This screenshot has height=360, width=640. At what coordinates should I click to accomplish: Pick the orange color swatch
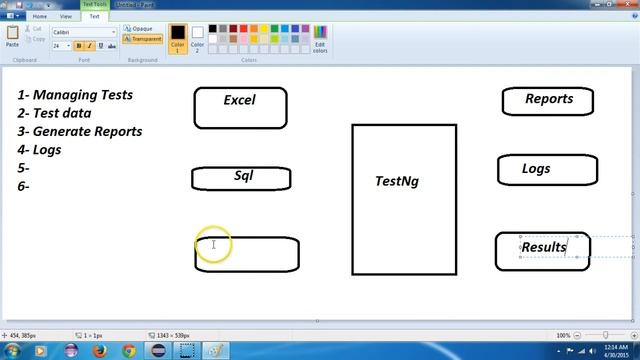point(254,29)
